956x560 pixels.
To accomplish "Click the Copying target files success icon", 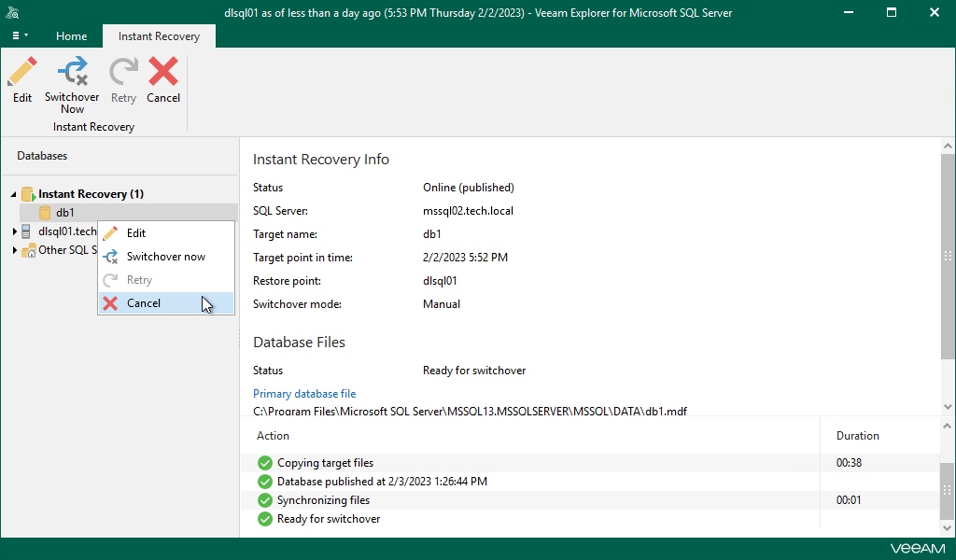I will 264,463.
